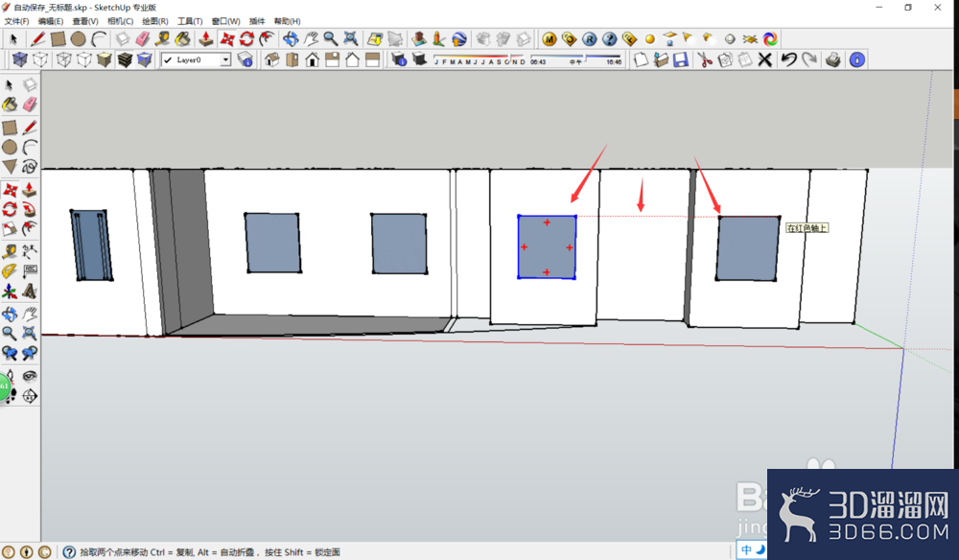The image size is (959, 560).
Task: Select the arrow tool in top toolbar
Action: coord(13,39)
